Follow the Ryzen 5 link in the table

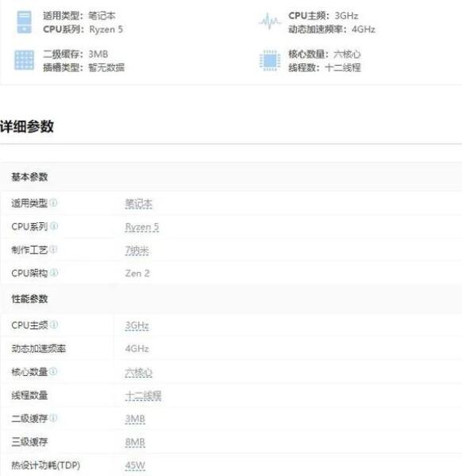142,227
